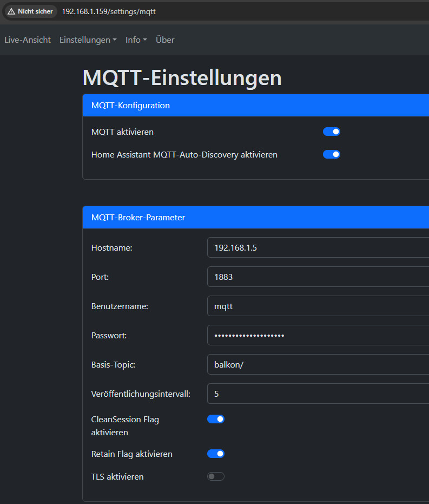
Task: Open the Live-Ansicht page
Action: point(28,40)
